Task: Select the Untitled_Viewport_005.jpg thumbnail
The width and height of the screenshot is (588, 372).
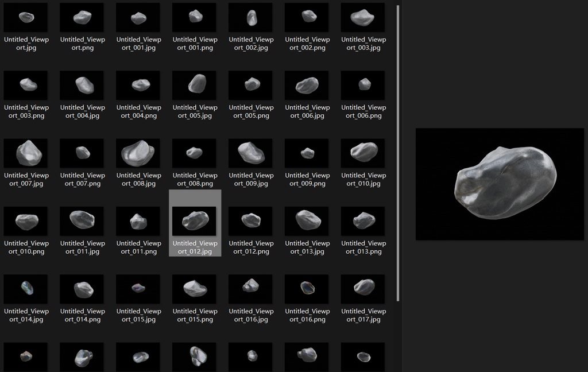Action: 194,85
